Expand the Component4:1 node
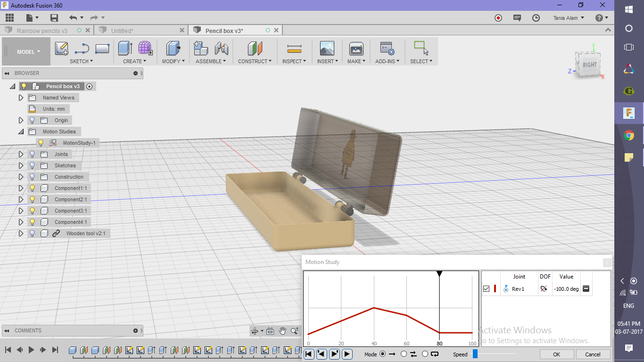644x362 pixels. tap(21, 222)
